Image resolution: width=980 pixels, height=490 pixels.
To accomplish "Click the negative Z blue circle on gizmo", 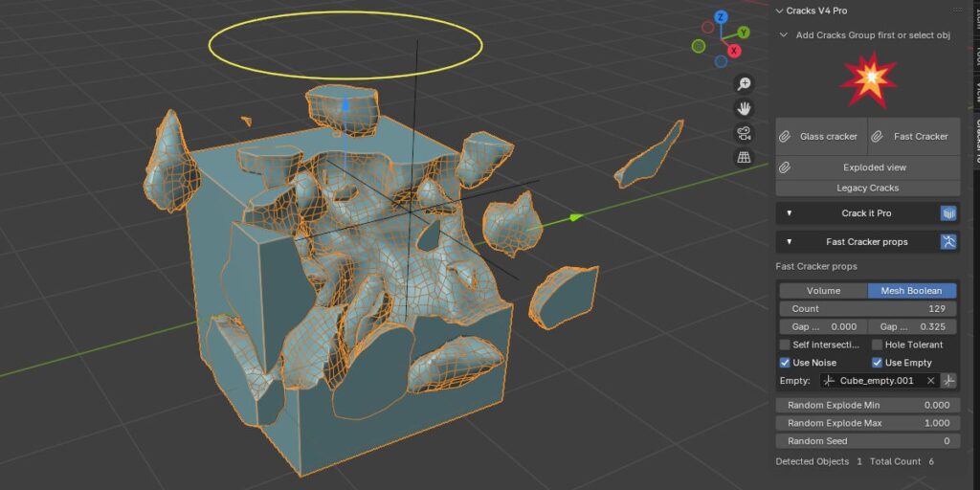I will click(722, 61).
